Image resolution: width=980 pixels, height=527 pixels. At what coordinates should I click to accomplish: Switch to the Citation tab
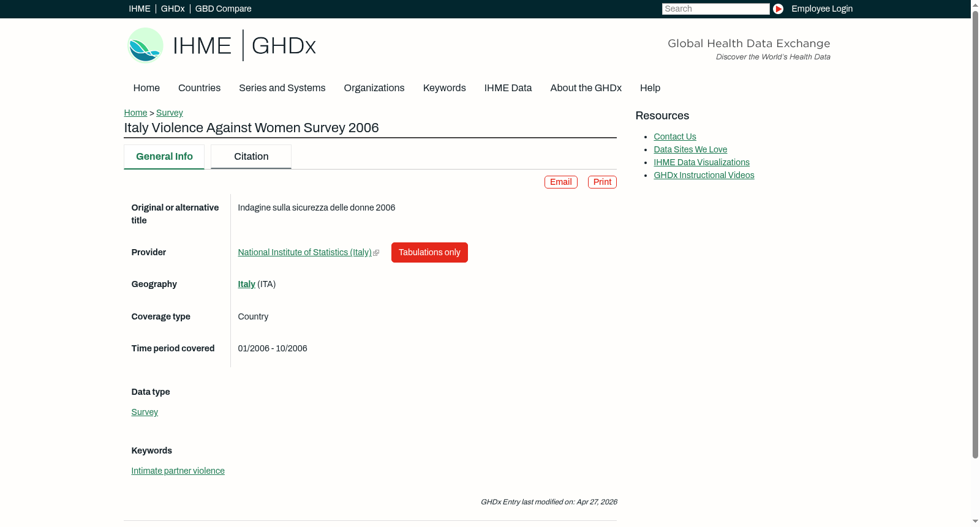coord(251,157)
